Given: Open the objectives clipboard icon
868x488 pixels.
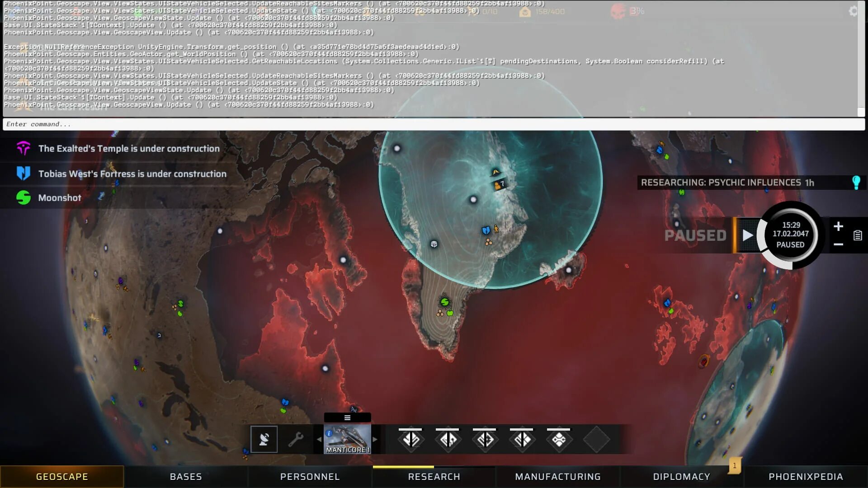Looking at the screenshot, I should tap(857, 235).
